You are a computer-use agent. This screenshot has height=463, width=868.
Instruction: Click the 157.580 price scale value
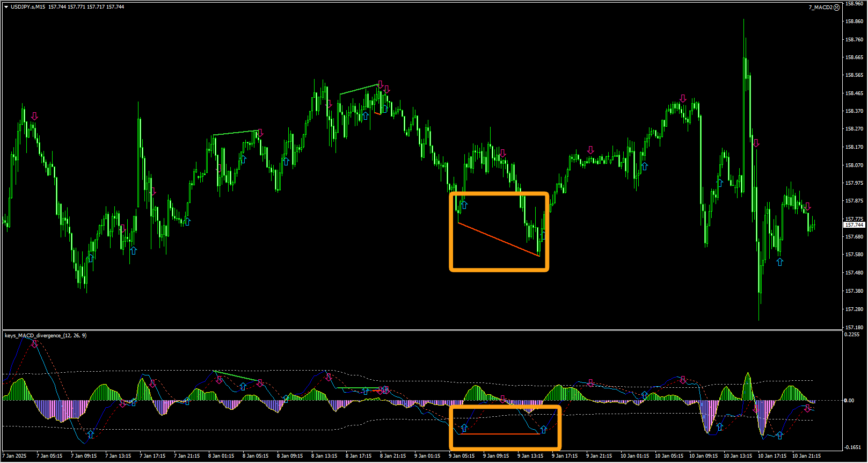point(854,255)
